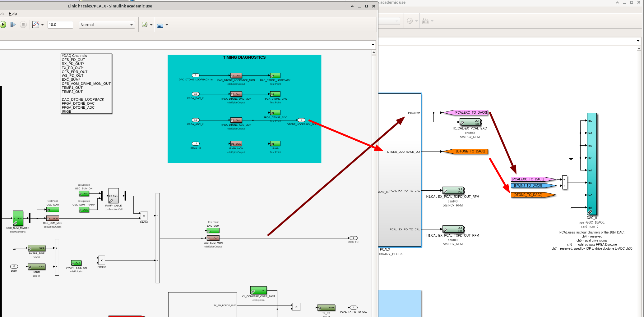Expand the Build Model dropdown arrow
The width and height of the screenshot is (644, 317).
point(167,25)
